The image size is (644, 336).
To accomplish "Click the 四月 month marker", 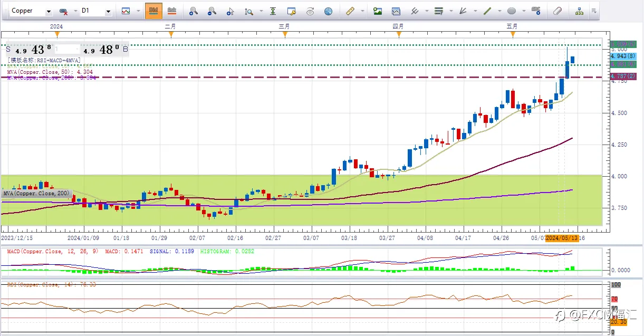I will (x=398, y=27).
